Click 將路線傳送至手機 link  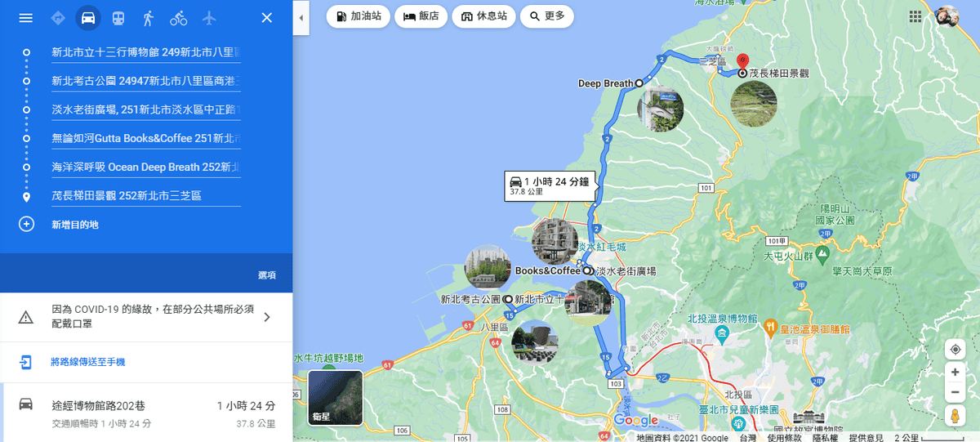87,362
